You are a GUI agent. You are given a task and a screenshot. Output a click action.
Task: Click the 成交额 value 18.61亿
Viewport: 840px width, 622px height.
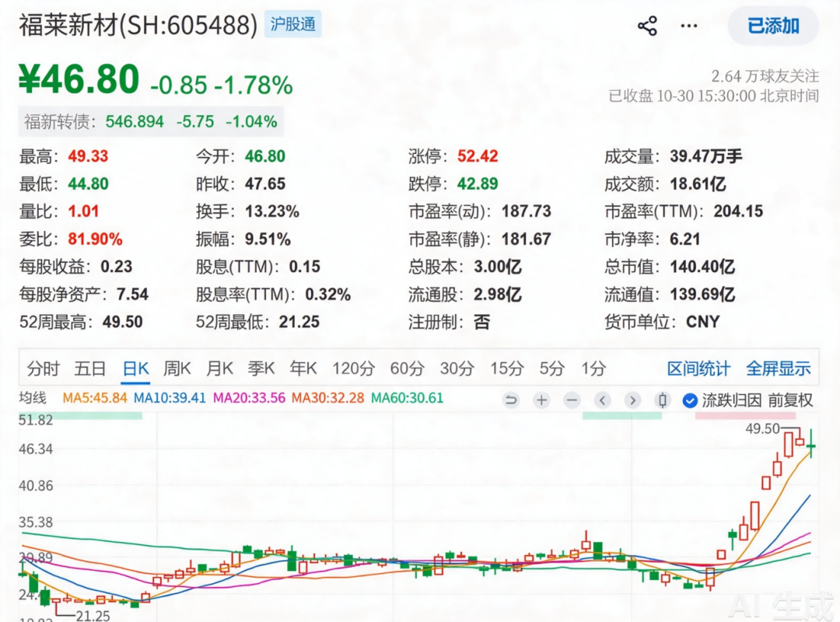coord(698,184)
